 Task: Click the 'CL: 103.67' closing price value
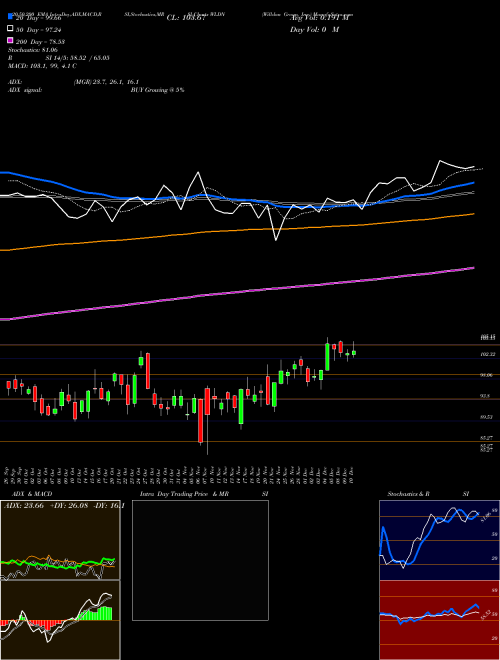click(186, 18)
